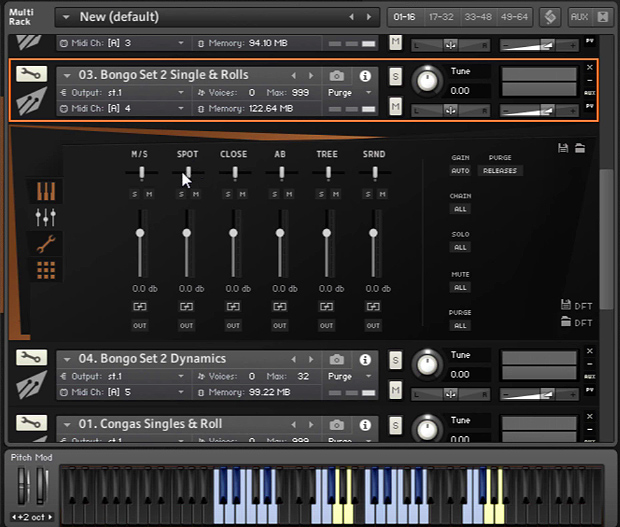Click the SOLO ALL button
620x527 pixels.
tap(460, 247)
